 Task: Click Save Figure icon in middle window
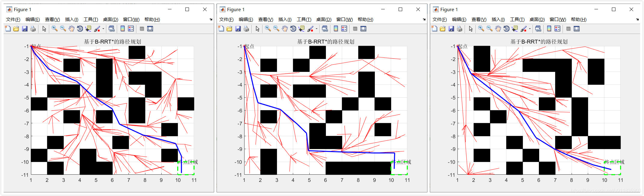238,29
